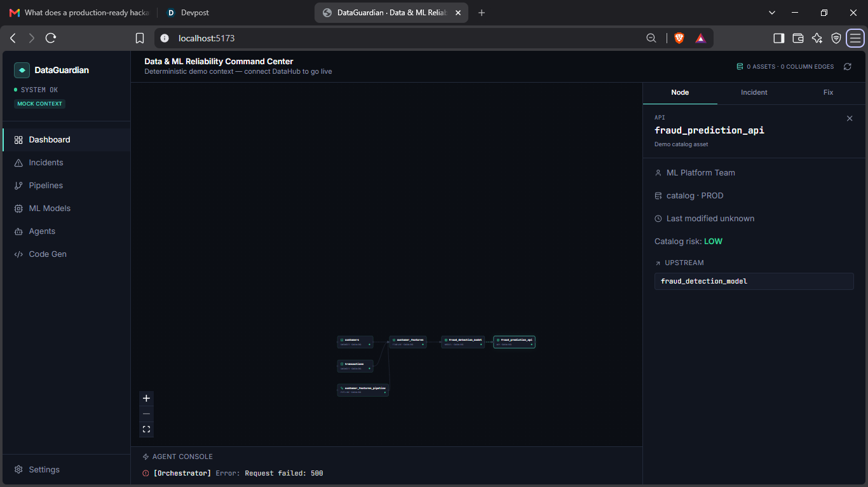Viewport: 868px width, 487px height.
Task: Click the MOCK CONTEXT badge
Action: (x=39, y=104)
